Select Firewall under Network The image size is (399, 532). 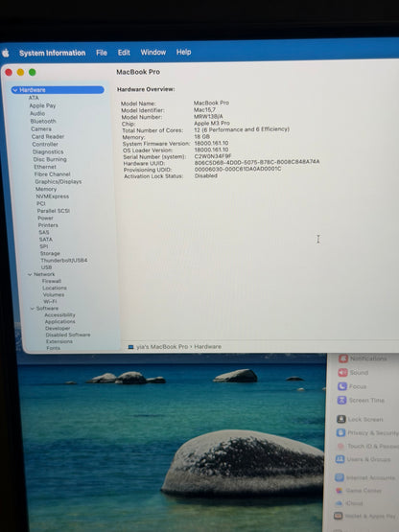pos(52,281)
